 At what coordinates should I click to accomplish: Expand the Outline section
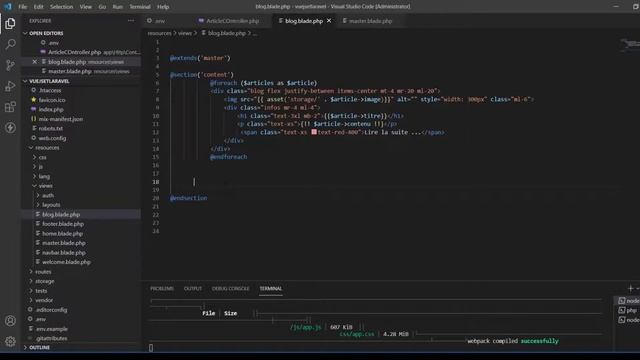pyautogui.click(x=39, y=348)
